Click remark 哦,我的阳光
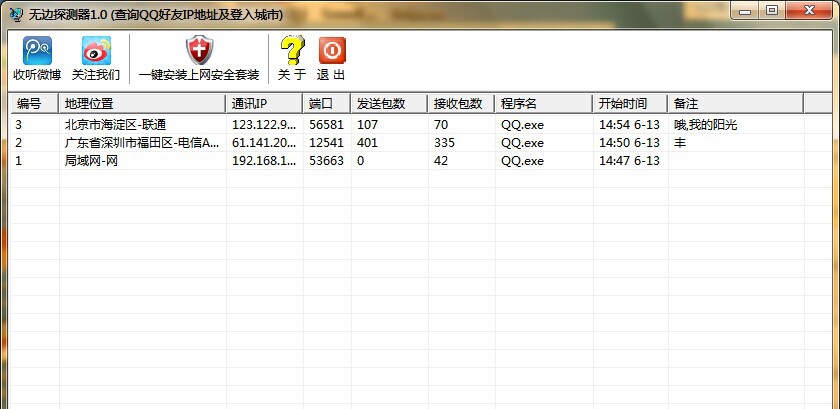Image resolution: width=840 pixels, height=409 pixels. coord(706,125)
